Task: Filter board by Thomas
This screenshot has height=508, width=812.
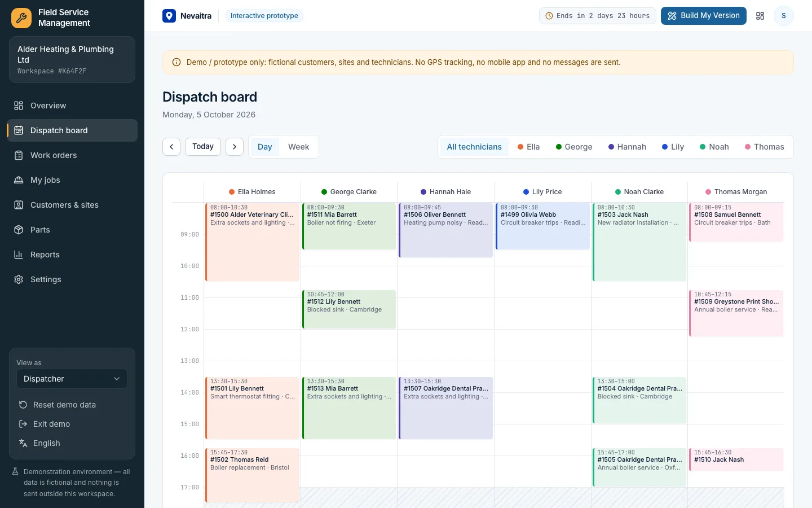Action: (765, 147)
